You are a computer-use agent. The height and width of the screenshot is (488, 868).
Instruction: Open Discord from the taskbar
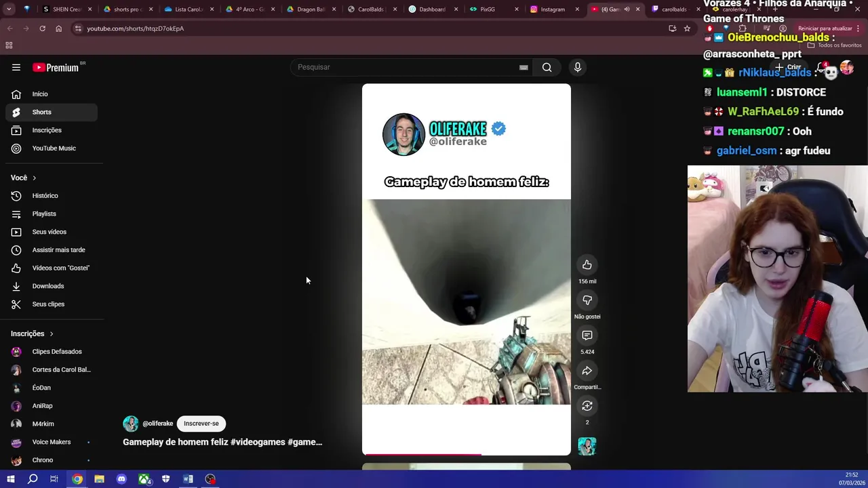[121, 479]
